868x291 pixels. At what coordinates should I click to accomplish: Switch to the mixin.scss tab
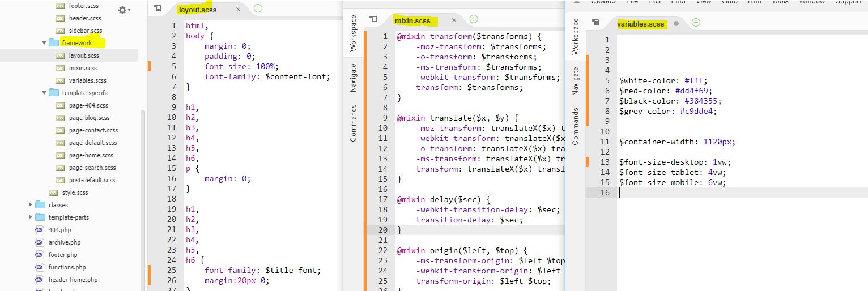pyautogui.click(x=412, y=20)
